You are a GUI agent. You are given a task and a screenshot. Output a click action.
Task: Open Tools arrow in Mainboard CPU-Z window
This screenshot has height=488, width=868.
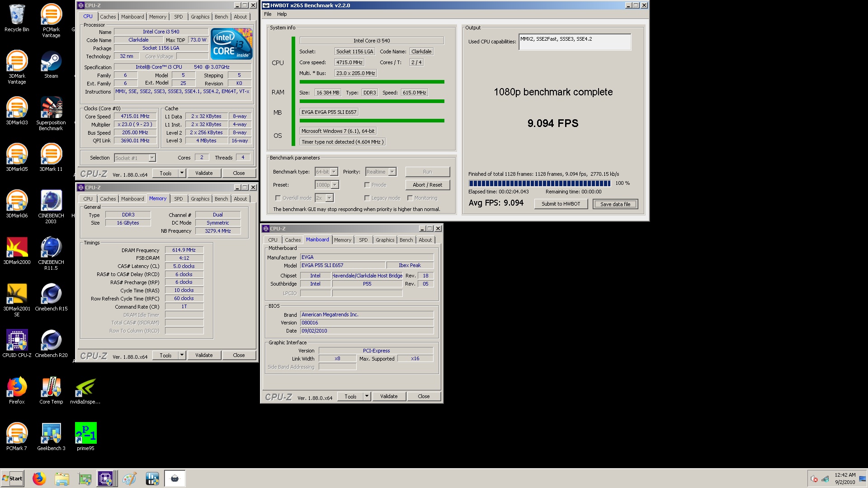point(367,396)
